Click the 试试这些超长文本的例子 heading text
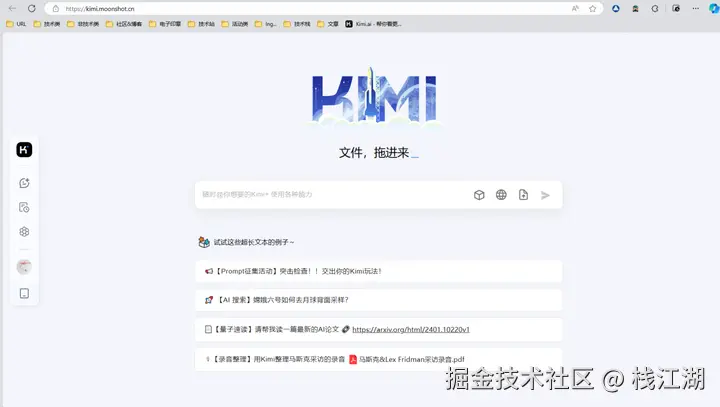 [x=253, y=242]
